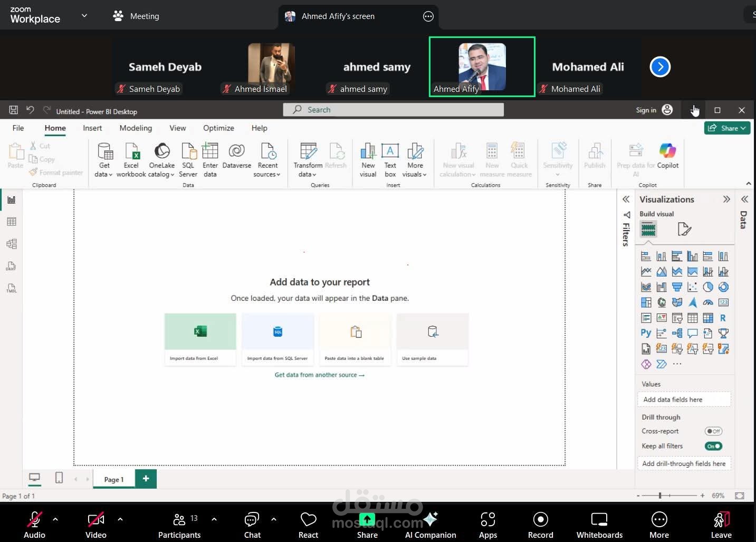Screen dimensions: 756x542
Task: Start camera with Video button
Action: 96,524
